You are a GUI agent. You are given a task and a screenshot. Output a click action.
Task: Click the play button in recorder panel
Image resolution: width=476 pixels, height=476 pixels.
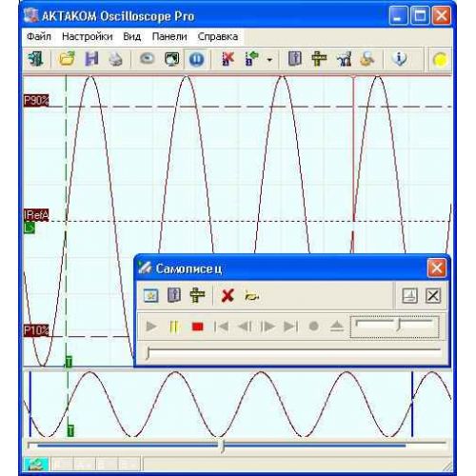pyautogui.click(x=151, y=327)
